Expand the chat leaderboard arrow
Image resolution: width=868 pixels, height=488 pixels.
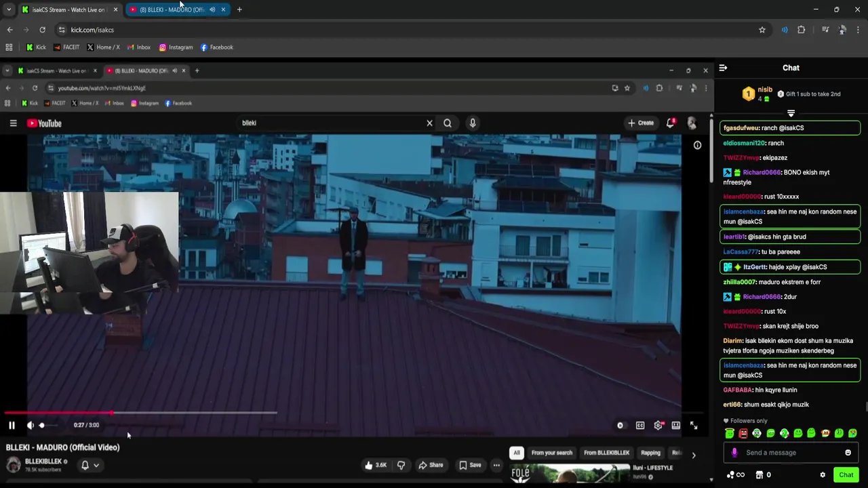(x=791, y=113)
